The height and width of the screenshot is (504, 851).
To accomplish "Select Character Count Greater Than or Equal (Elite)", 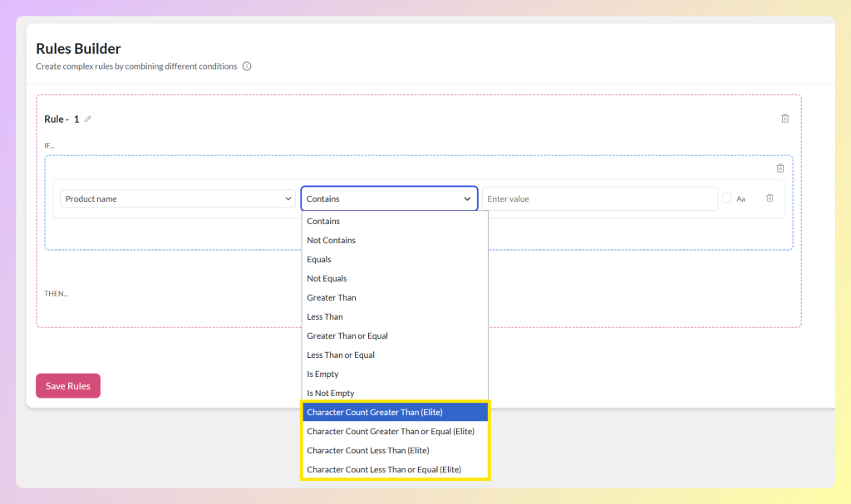I will 395,431.
